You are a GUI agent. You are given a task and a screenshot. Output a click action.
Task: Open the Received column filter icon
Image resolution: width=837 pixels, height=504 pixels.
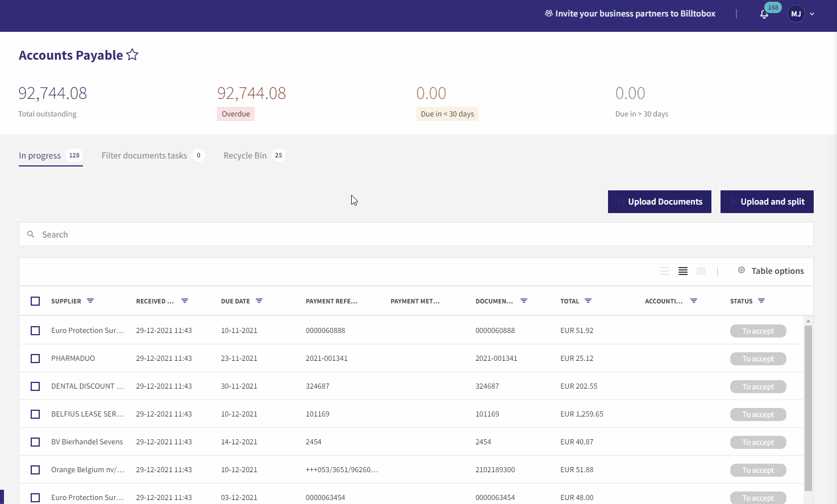click(185, 301)
